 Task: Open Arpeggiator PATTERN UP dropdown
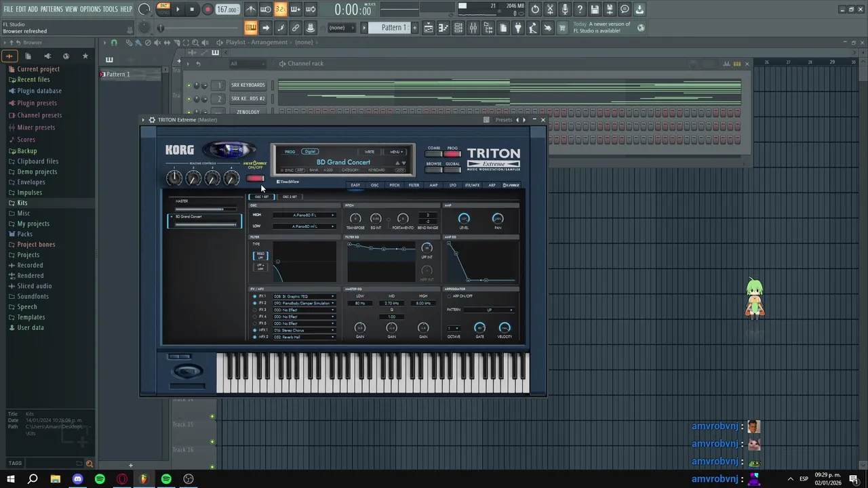pos(490,310)
